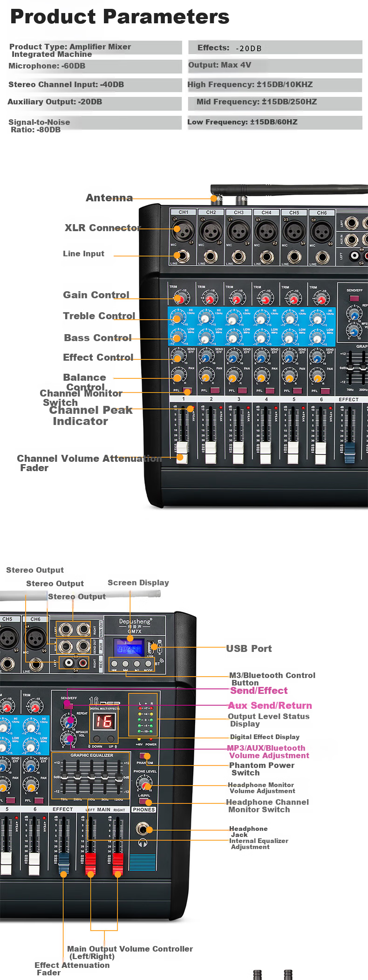Click the channel 3 volume fader
The width and height of the screenshot is (368, 980).
238,453
